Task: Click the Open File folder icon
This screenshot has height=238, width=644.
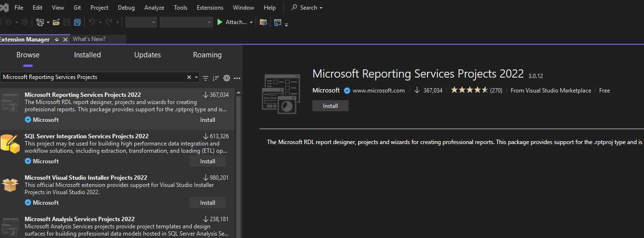Action: 56,22
